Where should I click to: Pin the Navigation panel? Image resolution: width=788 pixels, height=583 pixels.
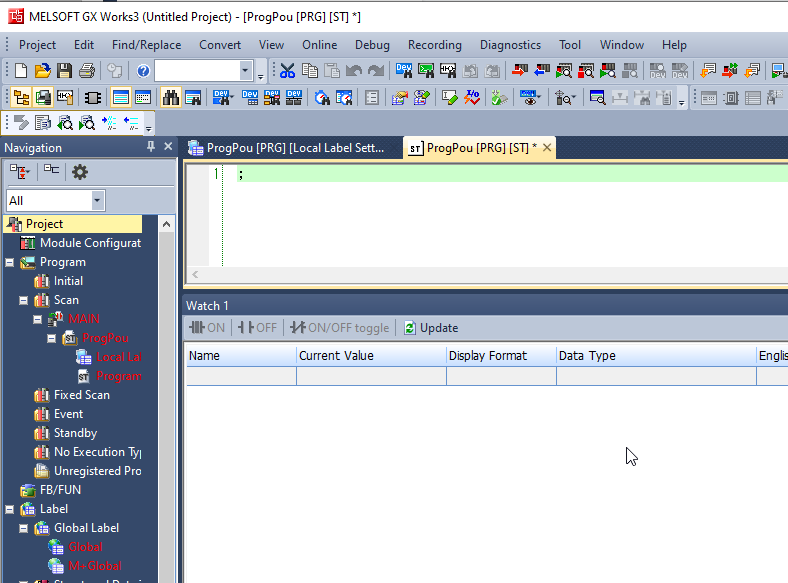click(151, 147)
